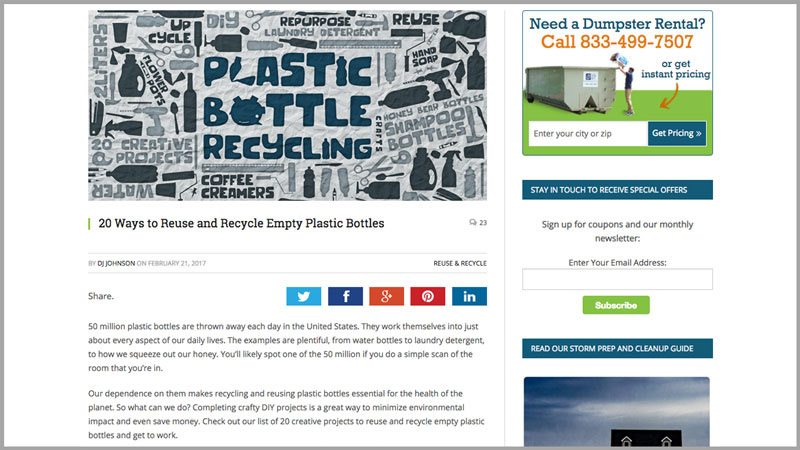Pin the article on Pinterest
800x450 pixels.
click(x=428, y=296)
